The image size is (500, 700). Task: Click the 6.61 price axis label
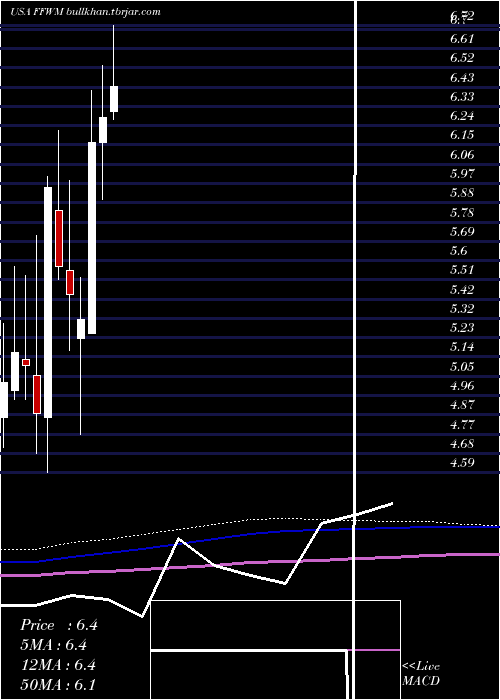(462, 39)
